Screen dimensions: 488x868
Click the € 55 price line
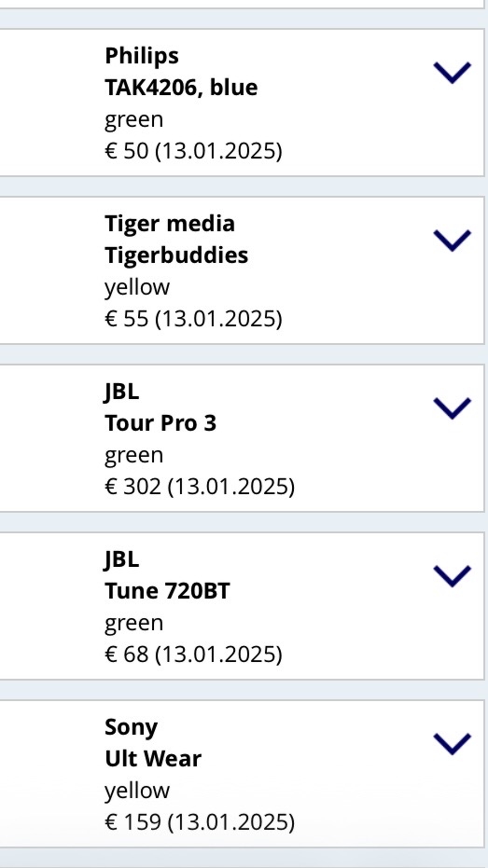[x=193, y=319]
